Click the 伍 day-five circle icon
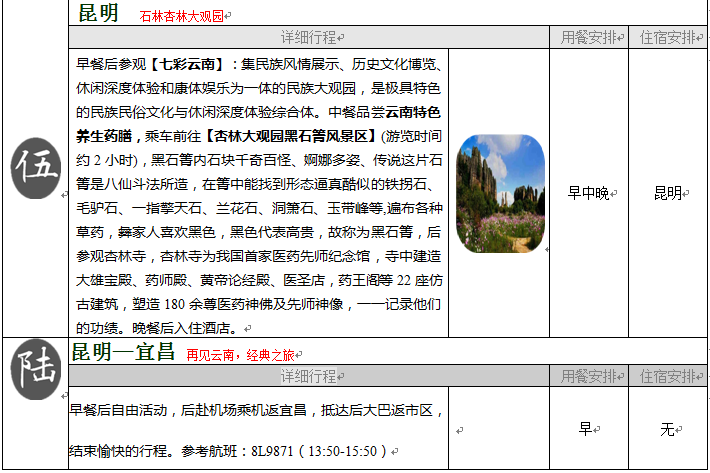Screen dimensions: 710x473 [36, 168]
